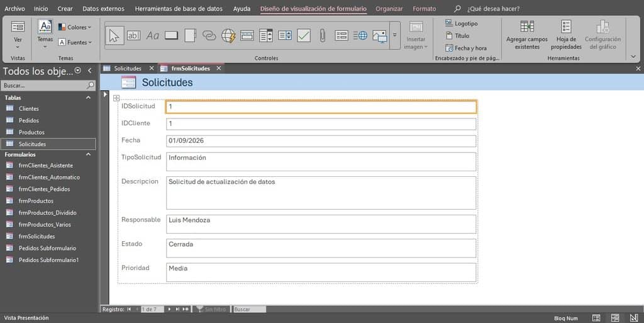Click Agregar campos existentes

pyautogui.click(x=527, y=35)
